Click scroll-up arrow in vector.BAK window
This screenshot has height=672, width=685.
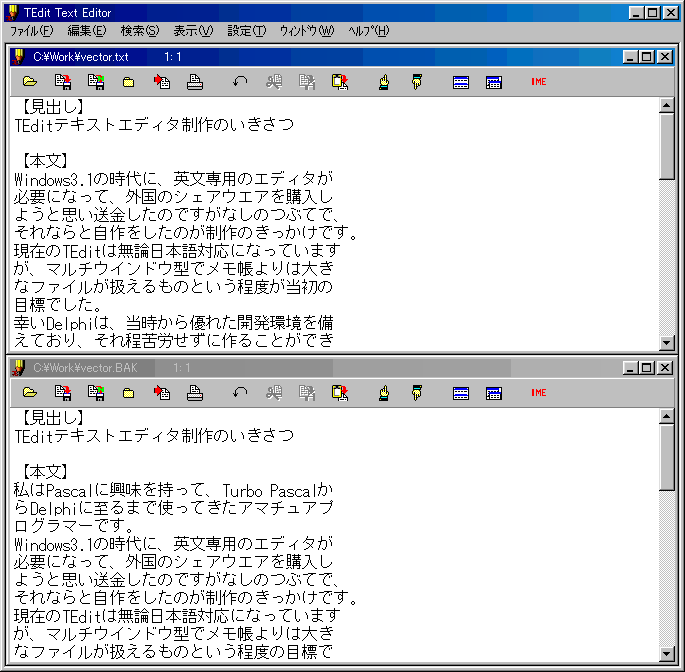point(666,416)
